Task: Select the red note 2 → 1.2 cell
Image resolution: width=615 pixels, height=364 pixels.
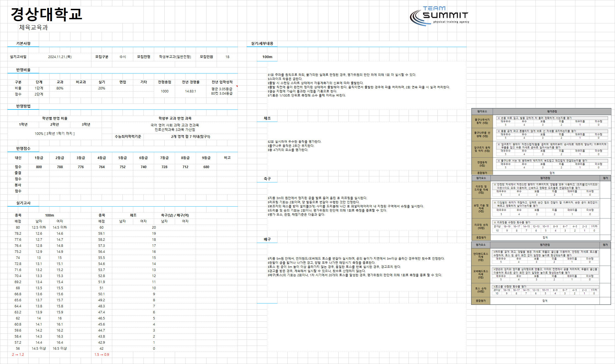Action: (x=18, y=354)
